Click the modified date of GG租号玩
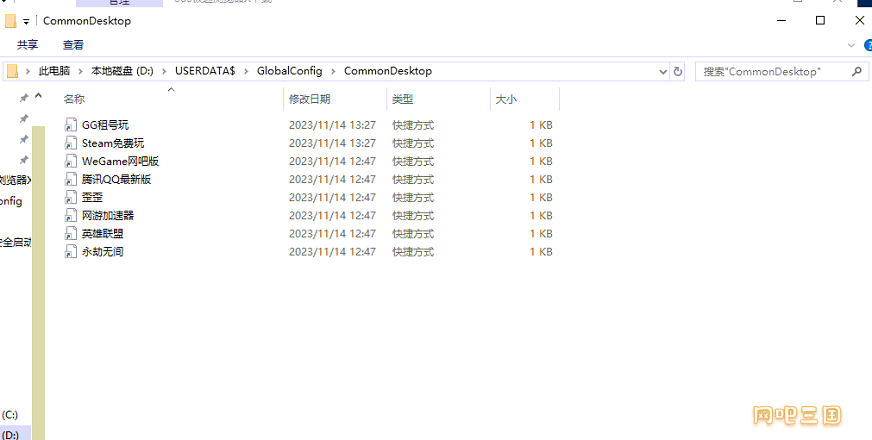 (332, 125)
